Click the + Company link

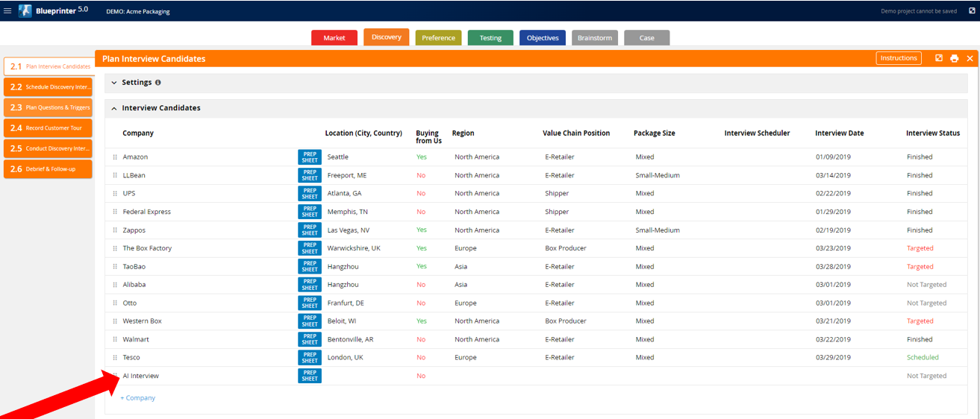coord(138,398)
